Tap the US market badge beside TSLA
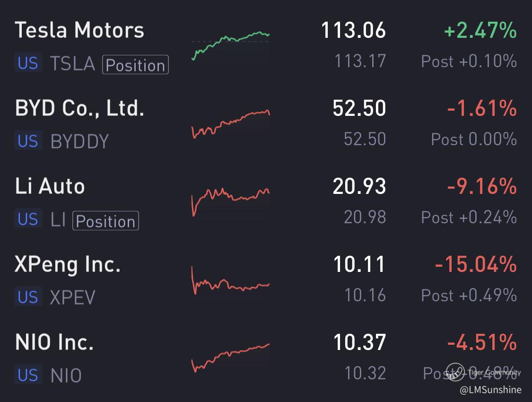532x402 pixels. tap(28, 63)
